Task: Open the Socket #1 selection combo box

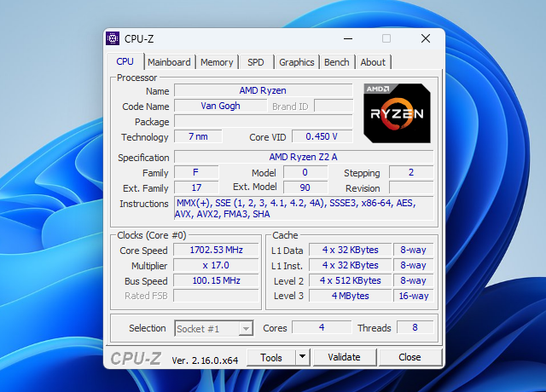Action: 214,328
